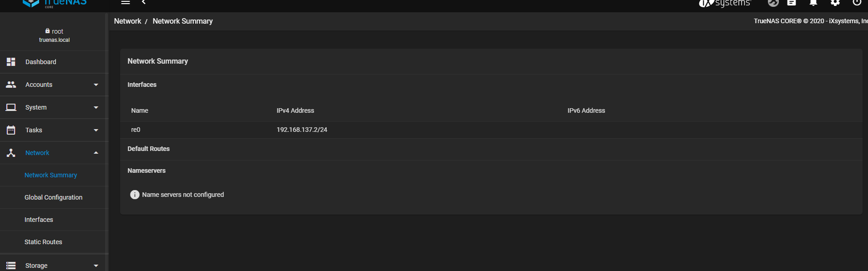Expand the Accounts menu arrow
Image resolution: width=868 pixels, height=271 pixels.
tap(96, 85)
